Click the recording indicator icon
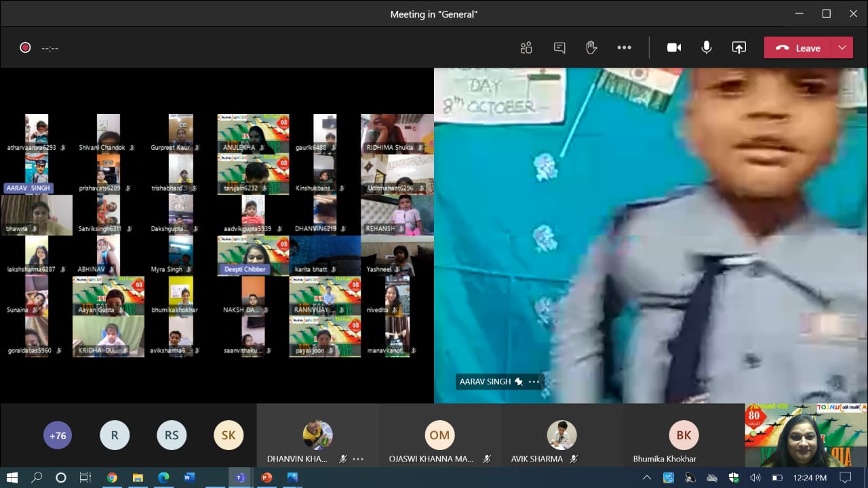 click(x=25, y=47)
